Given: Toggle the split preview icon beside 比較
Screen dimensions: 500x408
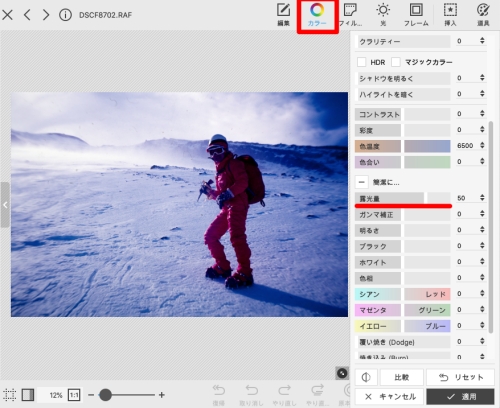Looking at the screenshot, I should coord(366,377).
